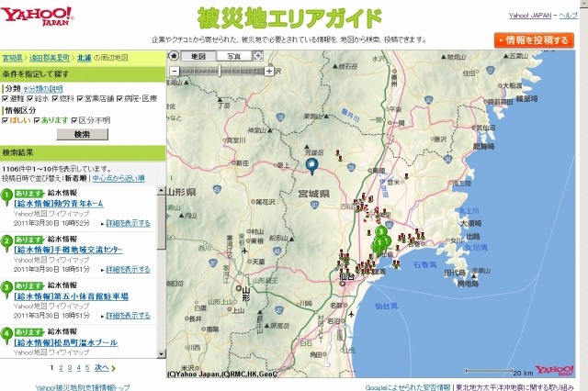Switch the map to 地図 view
This screenshot has width=588, height=391.
(x=198, y=56)
